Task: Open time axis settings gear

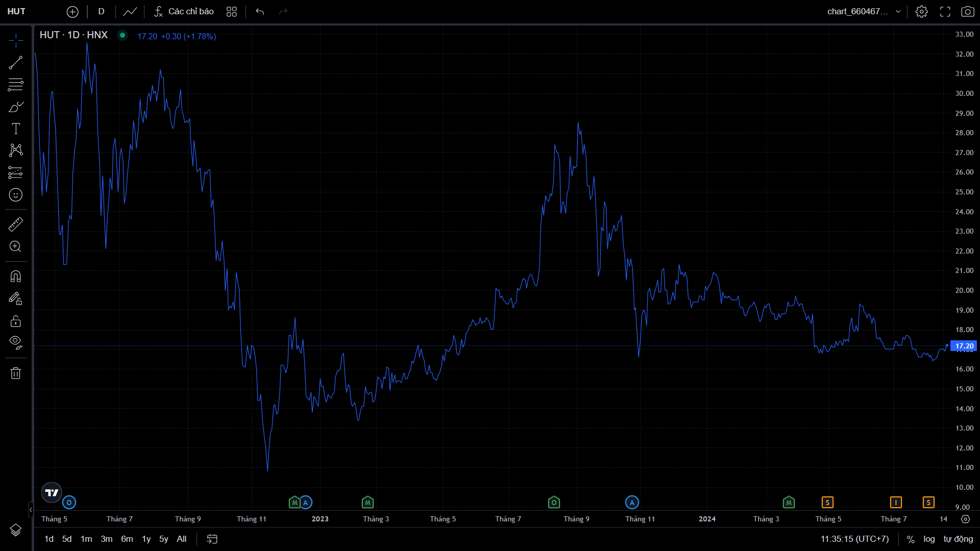Action: click(x=965, y=519)
